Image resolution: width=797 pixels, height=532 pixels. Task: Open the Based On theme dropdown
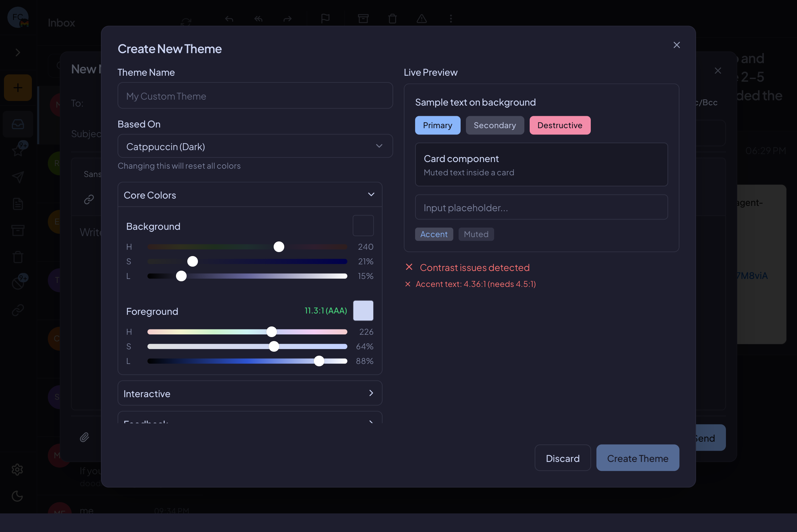(x=255, y=146)
